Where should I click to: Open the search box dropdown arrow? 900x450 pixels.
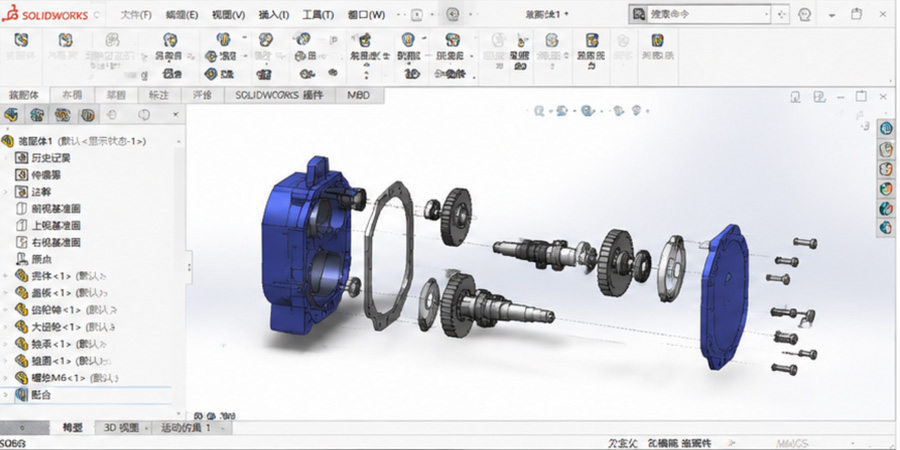coord(767,15)
